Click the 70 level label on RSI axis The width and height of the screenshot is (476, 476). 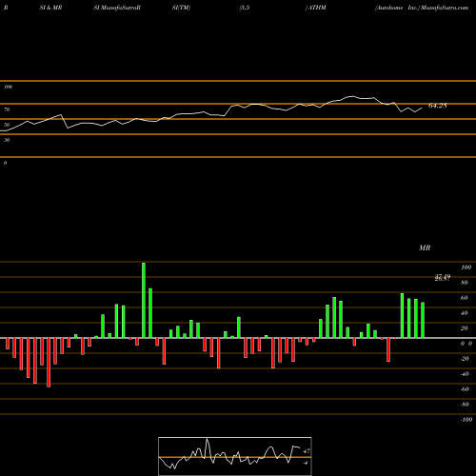pos(7,109)
